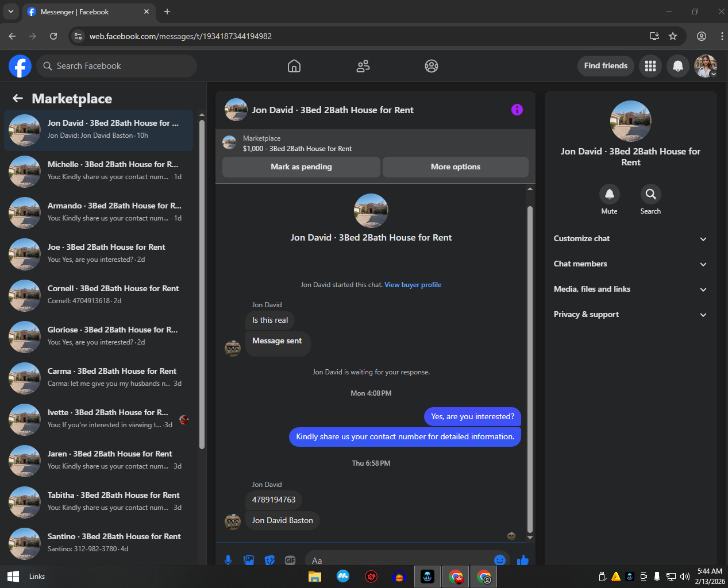Click the 4789194763 message bubble
The height and width of the screenshot is (588, 728).
(274, 500)
